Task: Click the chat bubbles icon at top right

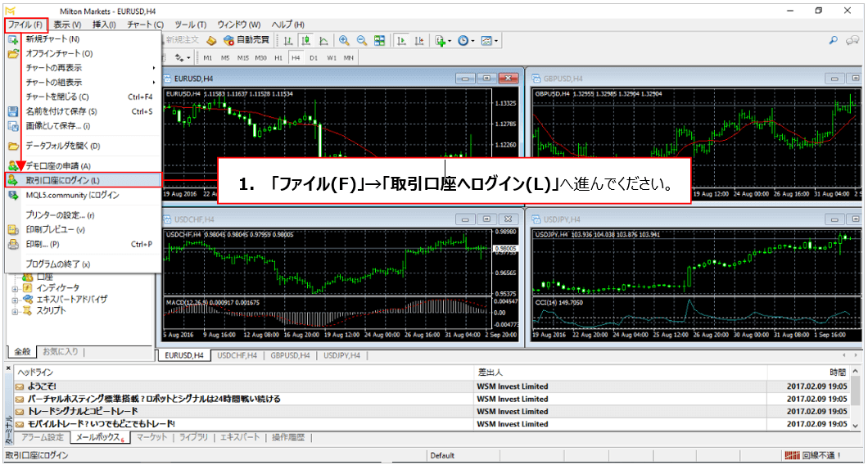Action: (852, 40)
